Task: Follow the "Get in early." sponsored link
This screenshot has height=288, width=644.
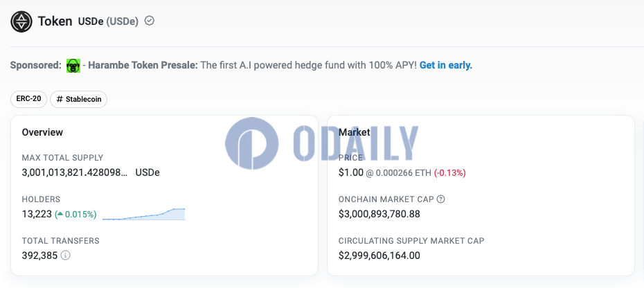Action: [446, 65]
